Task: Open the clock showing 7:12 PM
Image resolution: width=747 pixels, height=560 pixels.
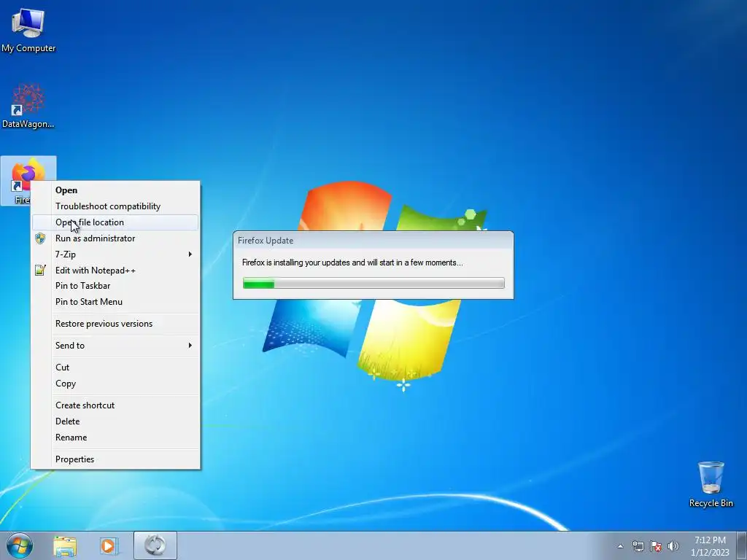Action: click(710, 546)
